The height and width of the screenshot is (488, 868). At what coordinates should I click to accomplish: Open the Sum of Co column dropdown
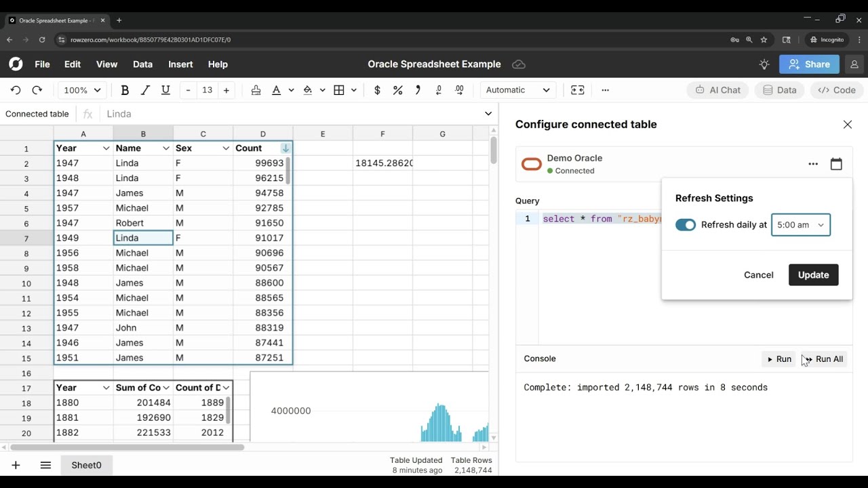[166, 388]
